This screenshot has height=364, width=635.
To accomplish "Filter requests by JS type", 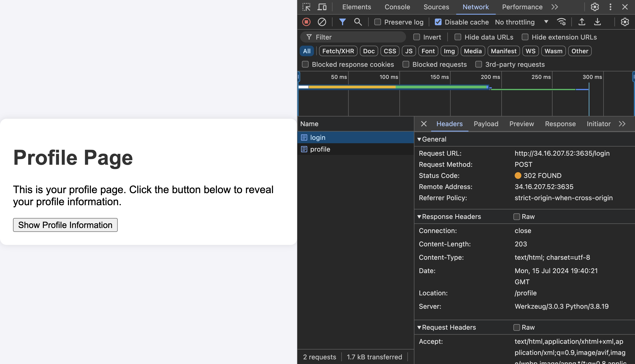I will click(409, 51).
